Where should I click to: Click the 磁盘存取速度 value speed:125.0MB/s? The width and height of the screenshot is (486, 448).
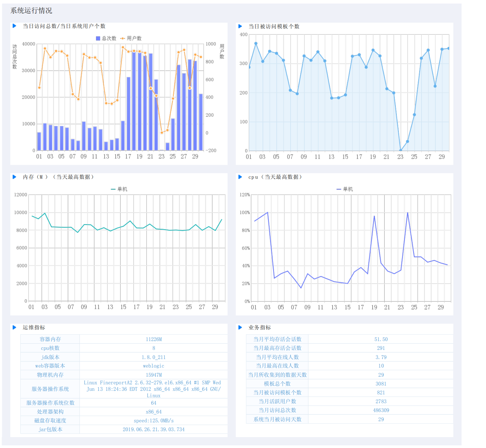(154, 420)
